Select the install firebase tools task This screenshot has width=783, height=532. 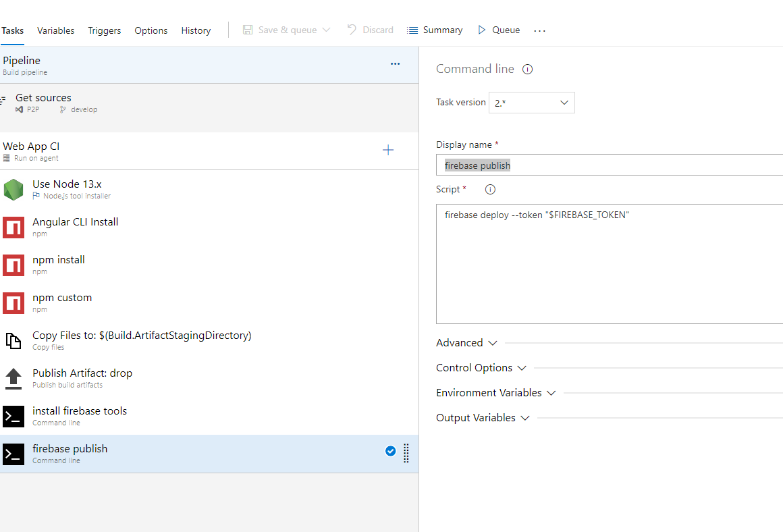(209, 416)
